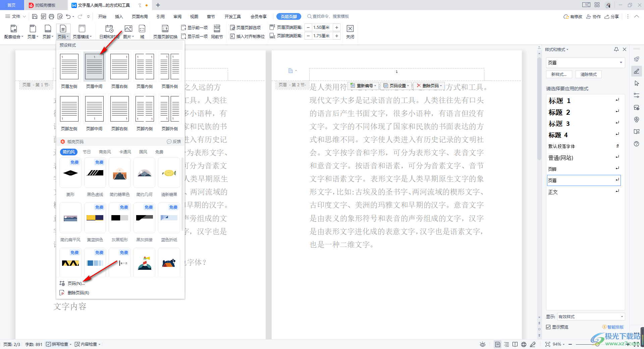Click the 页眉顶端距离 value field
The width and height of the screenshot is (644, 349).
click(322, 28)
